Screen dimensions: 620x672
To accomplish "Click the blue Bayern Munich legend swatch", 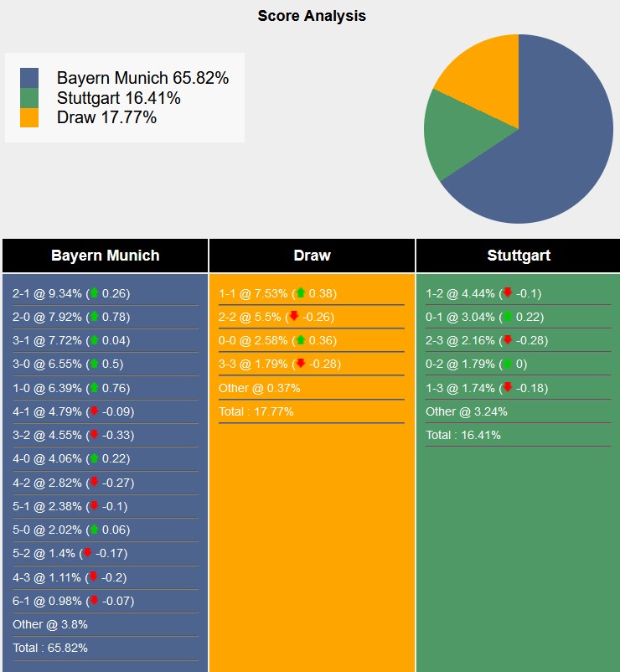I will point(29,78).
